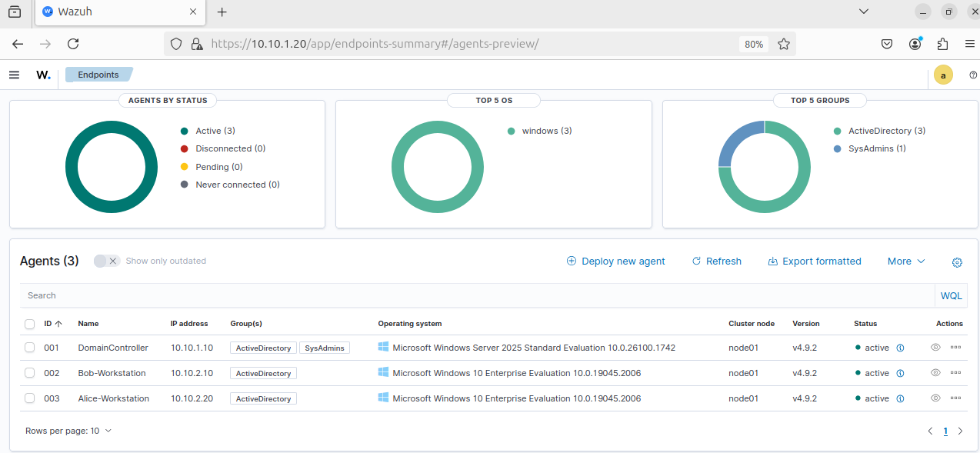Open the Wazuh hamburger navigation menu
This screenshot has height=453, width=980.
[x=14, y=75]
